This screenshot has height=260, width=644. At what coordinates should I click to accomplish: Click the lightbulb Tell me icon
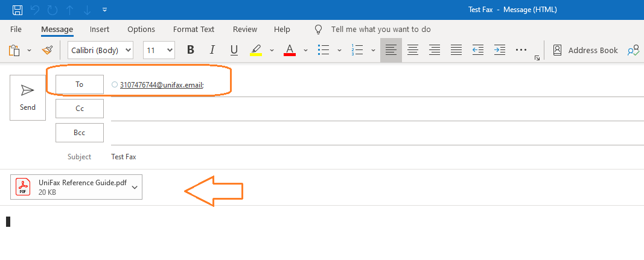point(318,29)
